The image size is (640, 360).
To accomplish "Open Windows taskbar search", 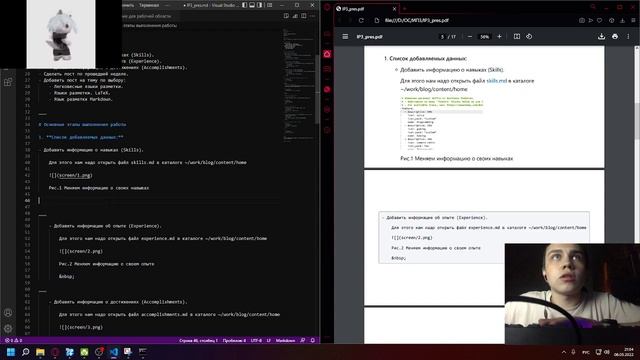I will click(x=26, y=352).
